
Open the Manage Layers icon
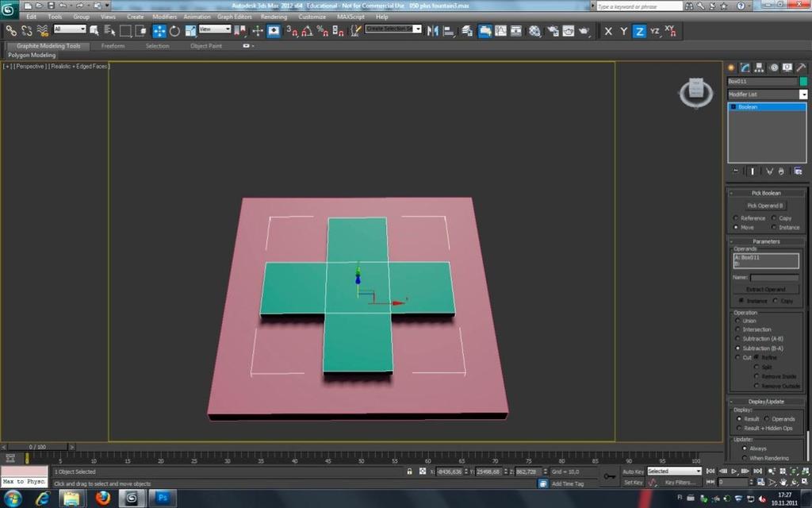point(468,31)
